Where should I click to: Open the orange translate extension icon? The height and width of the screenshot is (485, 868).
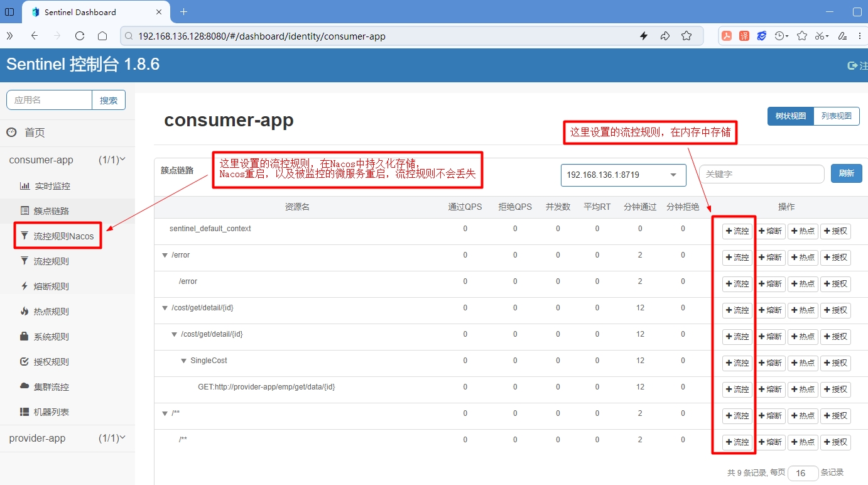click(744, 36)
